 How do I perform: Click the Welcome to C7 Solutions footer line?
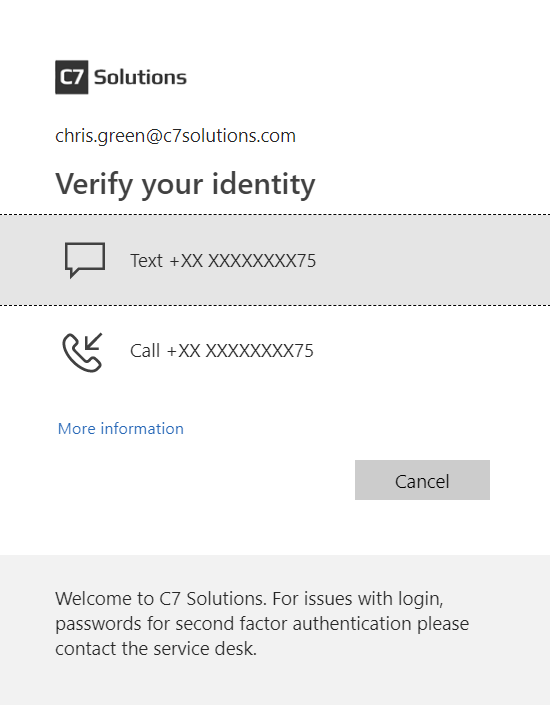249,599
